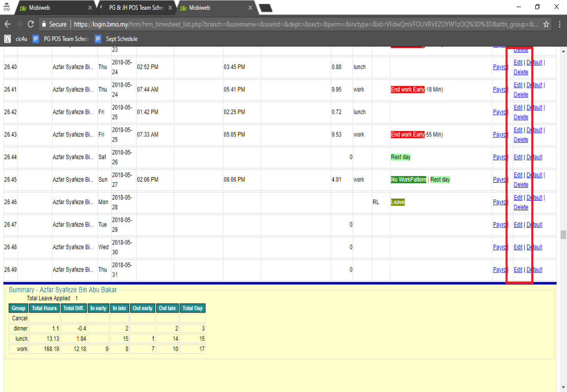The width and height of the screenshot is (567, 392).
Task: Click the vertical scrollbar thumb
Action: click(563, 235)
